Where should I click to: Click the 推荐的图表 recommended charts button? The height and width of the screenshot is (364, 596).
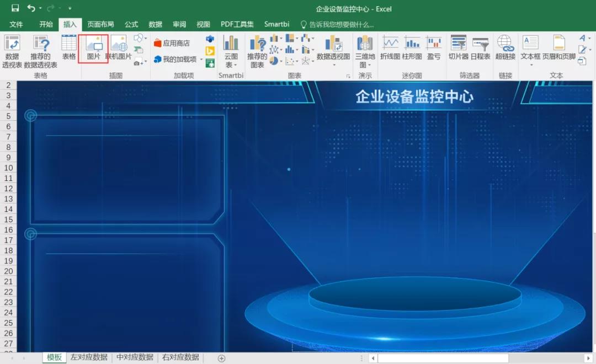coord(257,52)
